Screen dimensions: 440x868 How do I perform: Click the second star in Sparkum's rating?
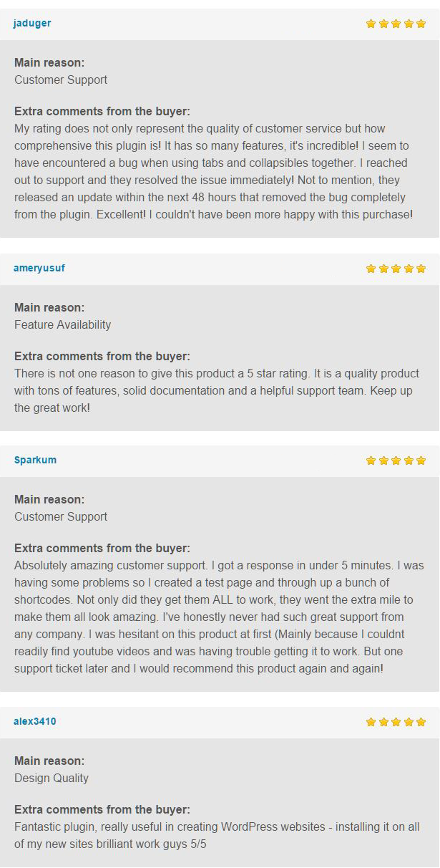[x=383, y=460]
